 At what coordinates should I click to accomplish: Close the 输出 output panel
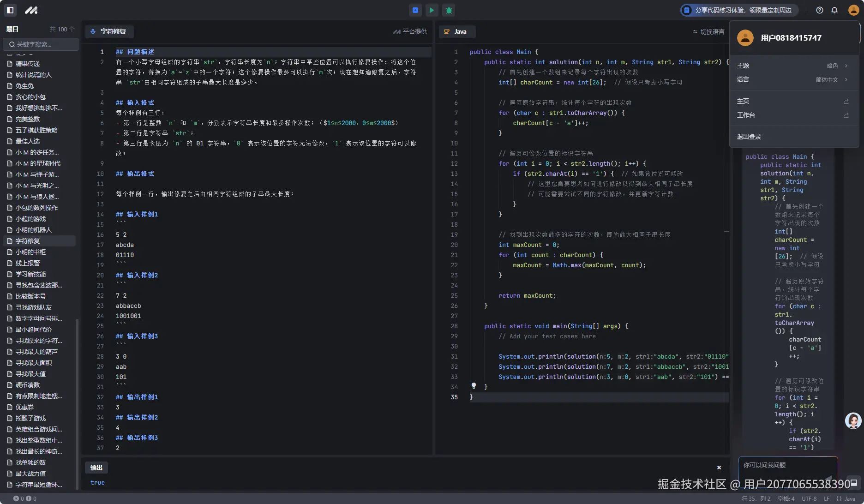[x=719, y=468]
